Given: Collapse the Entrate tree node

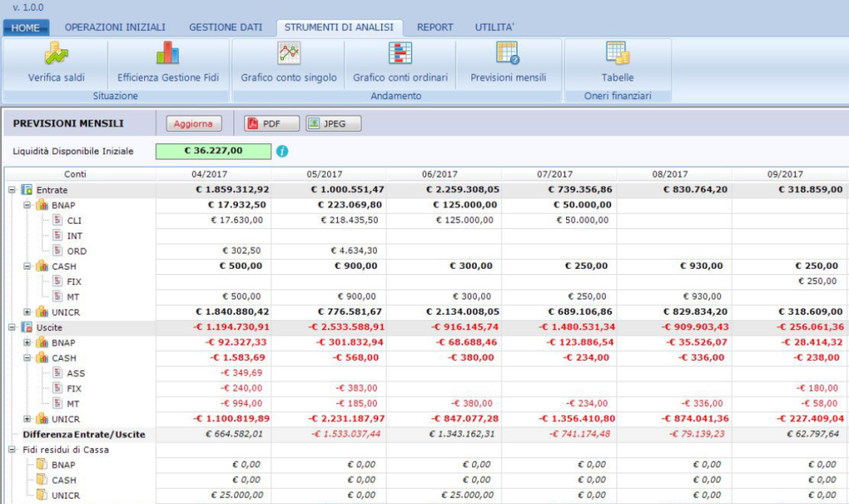Looking at the screenshot, I should [x=12, y=190].
